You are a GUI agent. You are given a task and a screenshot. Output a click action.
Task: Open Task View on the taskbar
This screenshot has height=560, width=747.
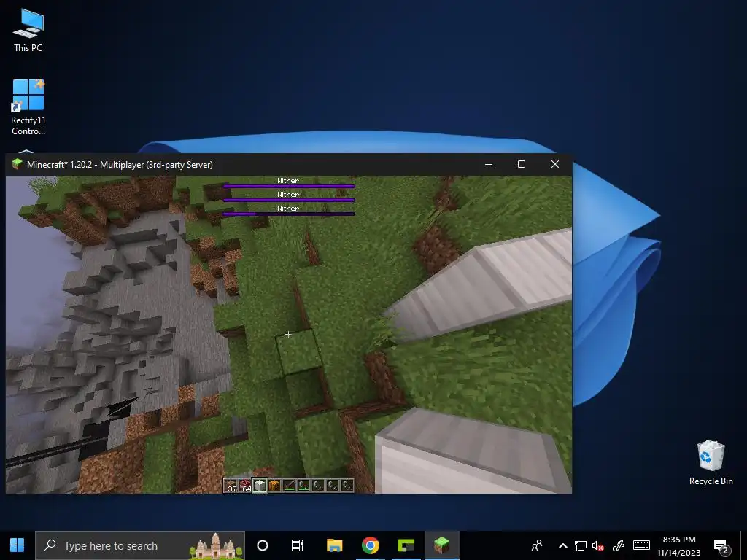click(x=298, y=545)
